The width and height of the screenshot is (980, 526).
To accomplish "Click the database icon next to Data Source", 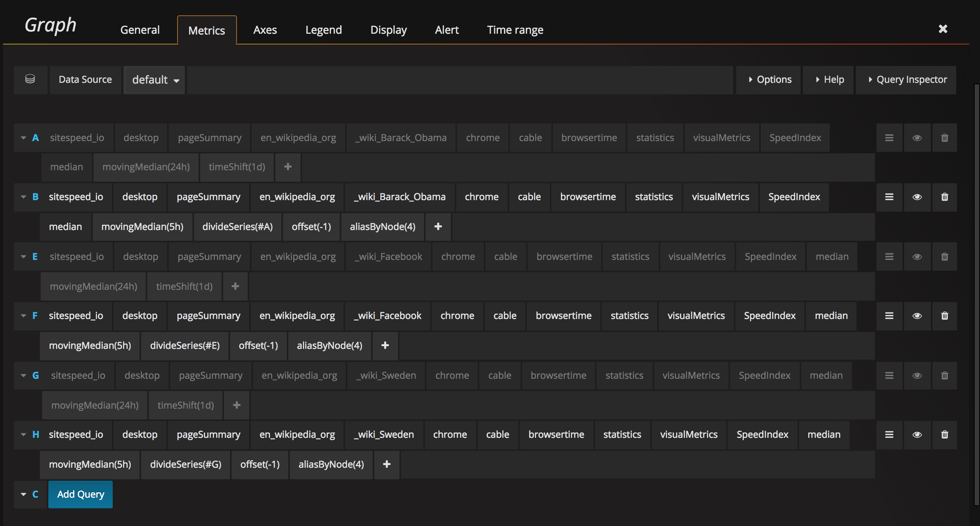I will [30, 79].
